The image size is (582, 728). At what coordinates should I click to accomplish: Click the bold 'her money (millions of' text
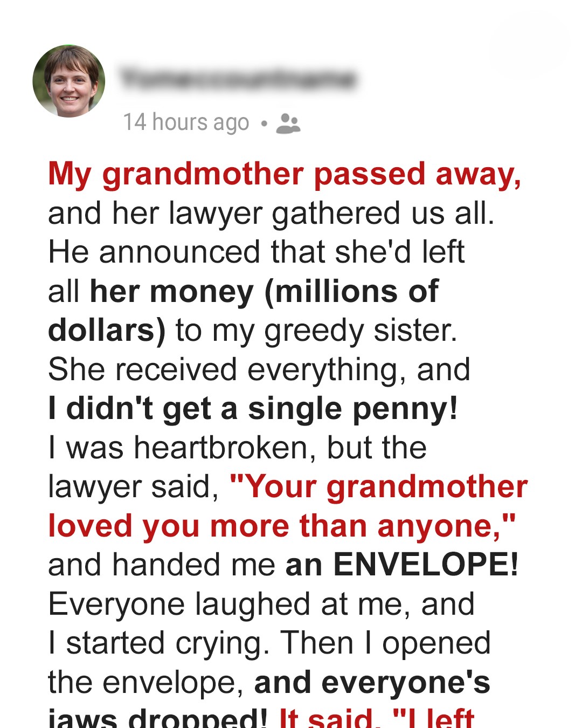264,292
